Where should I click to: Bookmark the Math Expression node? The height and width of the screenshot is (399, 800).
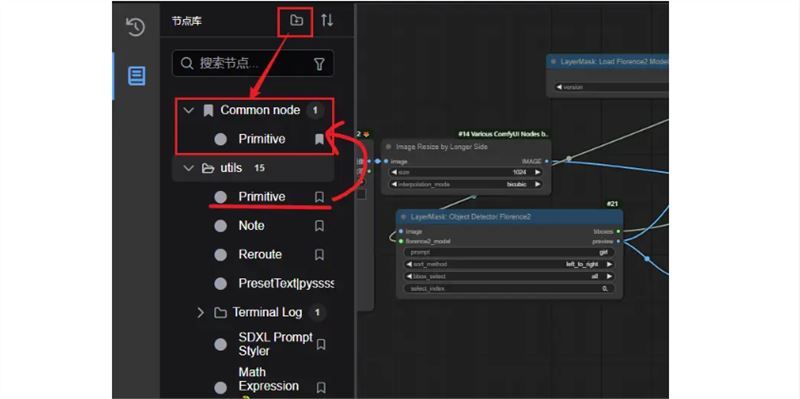(x=320, y=387)
